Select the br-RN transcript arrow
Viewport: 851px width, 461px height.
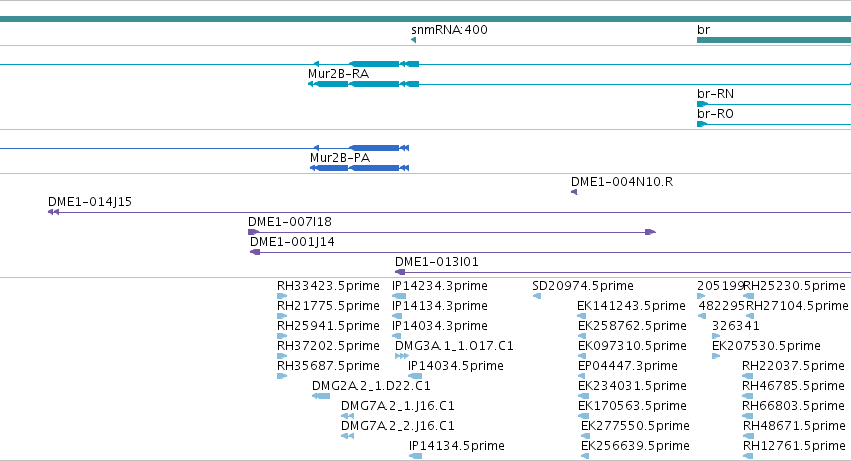pyautogui.click(x=702, y=104)
